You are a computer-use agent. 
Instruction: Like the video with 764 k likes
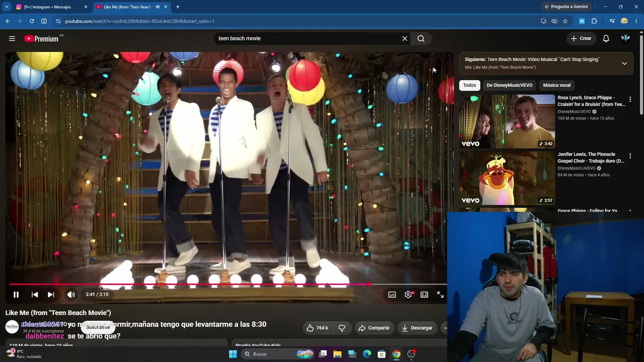click(317, 328)
